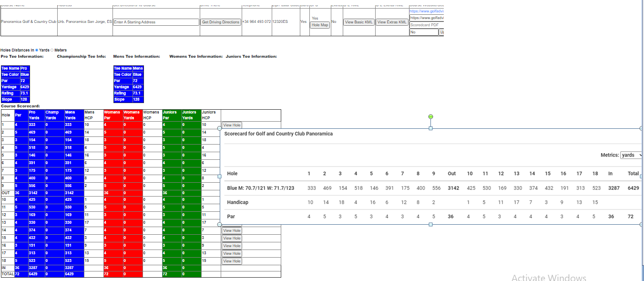This screenshot has width=644, height=281.
Task: Click the 'Pro Yards' column header
Action: coord(36,115)
